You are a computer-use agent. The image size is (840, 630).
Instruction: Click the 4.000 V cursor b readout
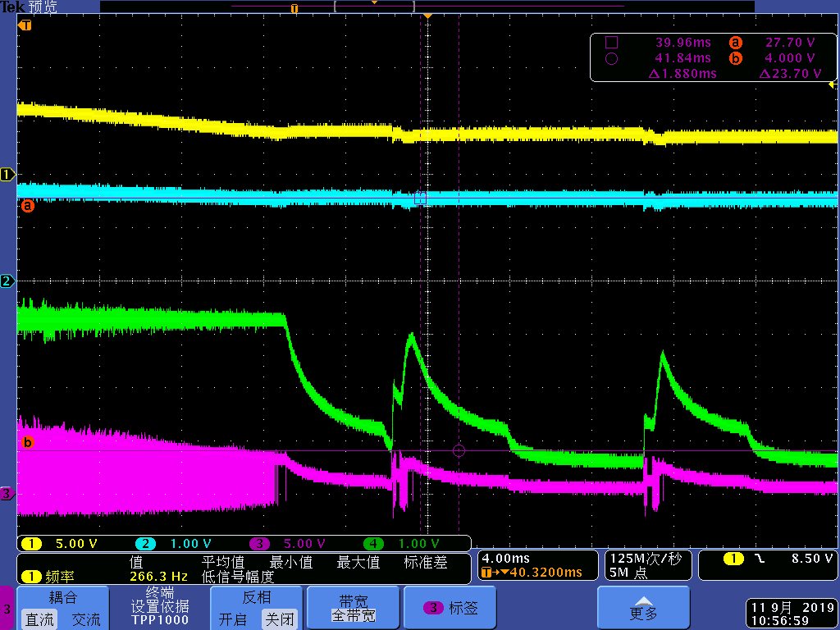click(790, 58)
